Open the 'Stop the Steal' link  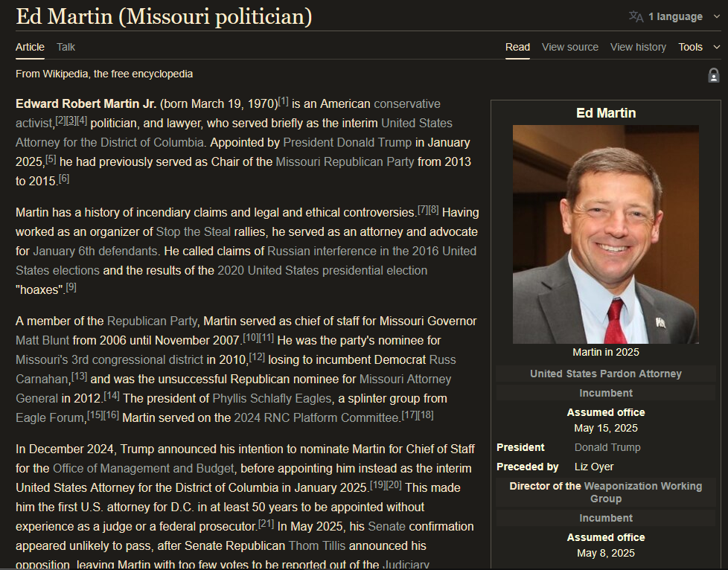tap(193, 231)
